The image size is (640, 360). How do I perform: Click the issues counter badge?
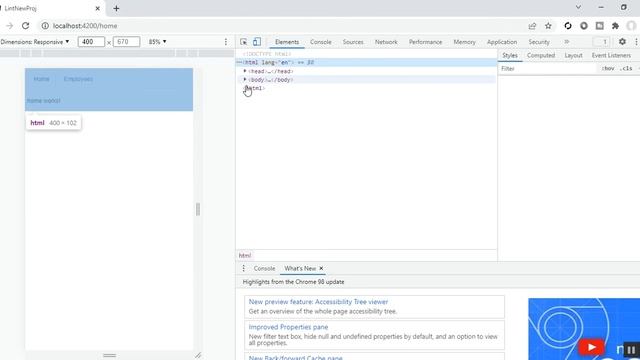coord(601,42)
